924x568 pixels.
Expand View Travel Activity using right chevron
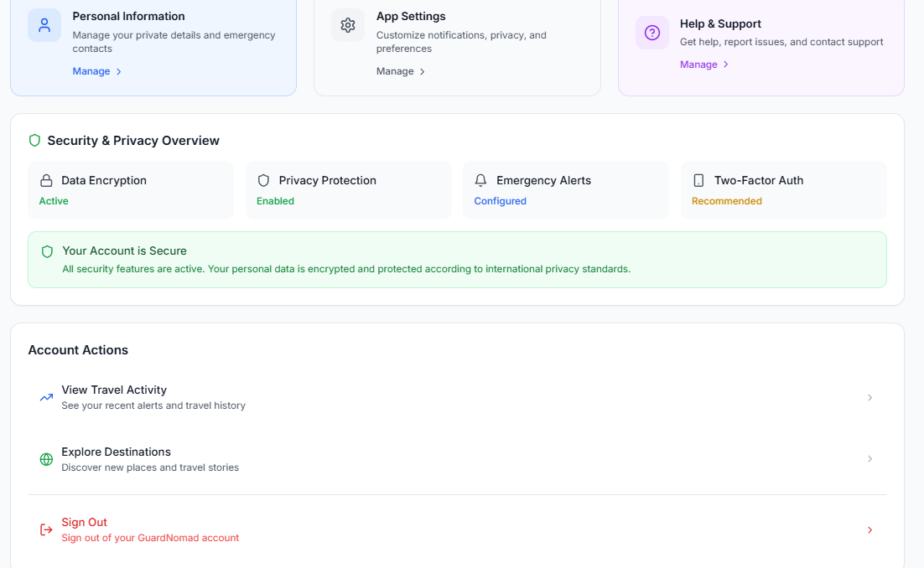click(869, 398)
